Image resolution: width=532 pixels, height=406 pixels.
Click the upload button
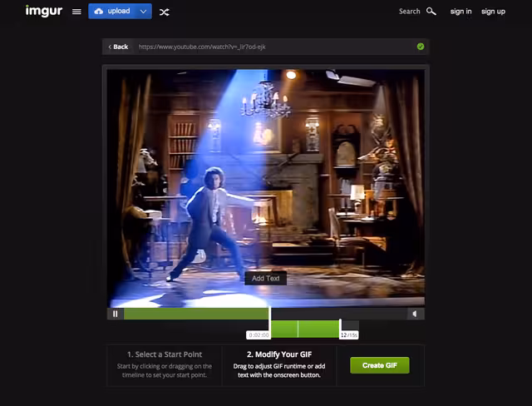(112, 11)
